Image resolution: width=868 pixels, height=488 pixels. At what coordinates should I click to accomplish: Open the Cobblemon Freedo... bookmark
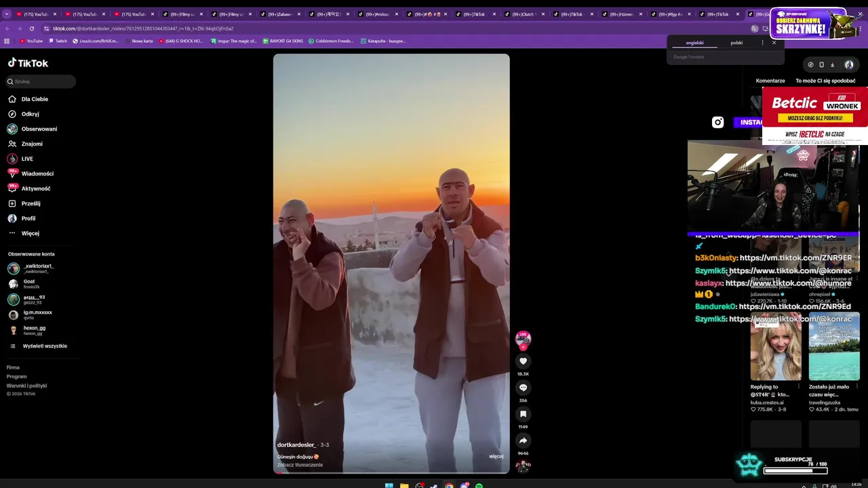(331, 41)
